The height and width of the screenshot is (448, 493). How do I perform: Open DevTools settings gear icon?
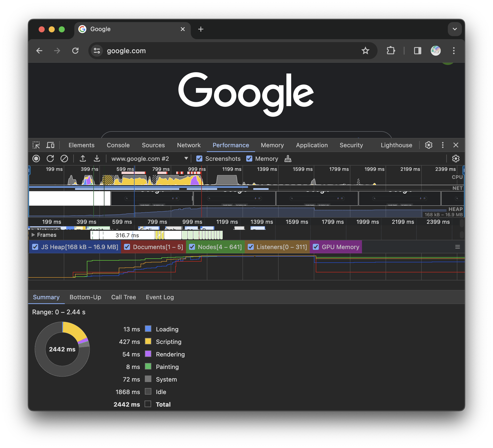[429, 145]
